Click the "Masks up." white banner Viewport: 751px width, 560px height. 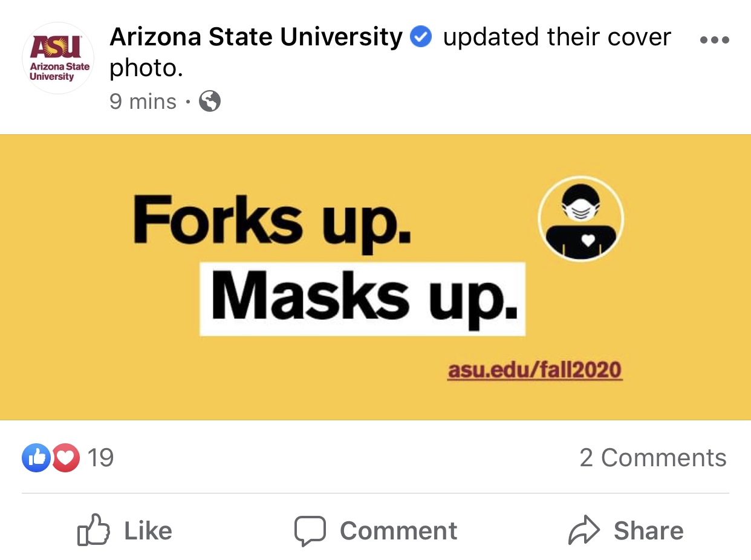tap(363, 299)
